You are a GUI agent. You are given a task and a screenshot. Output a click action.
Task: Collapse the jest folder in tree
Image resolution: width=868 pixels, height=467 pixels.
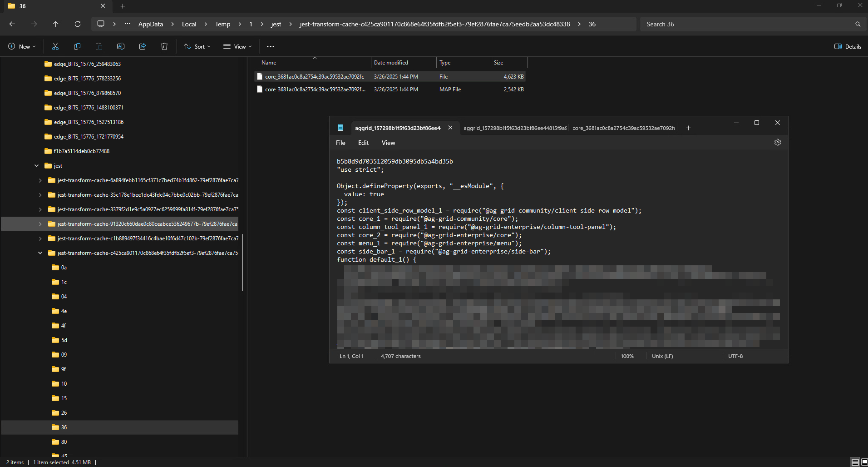36,166
